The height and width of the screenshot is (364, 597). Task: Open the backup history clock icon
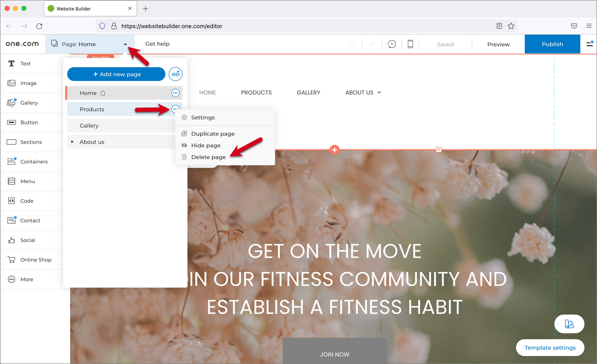pos(392,44)
